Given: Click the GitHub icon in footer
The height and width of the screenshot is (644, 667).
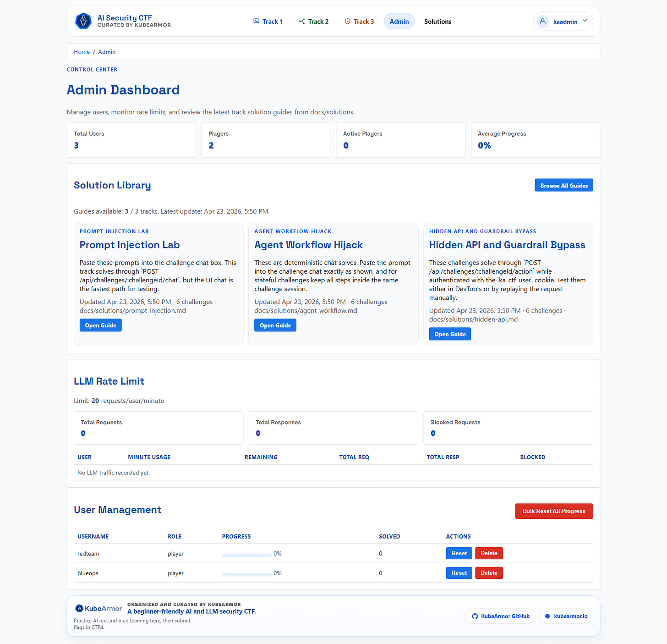Looking at the screenshot, I should tap(475, 616).
